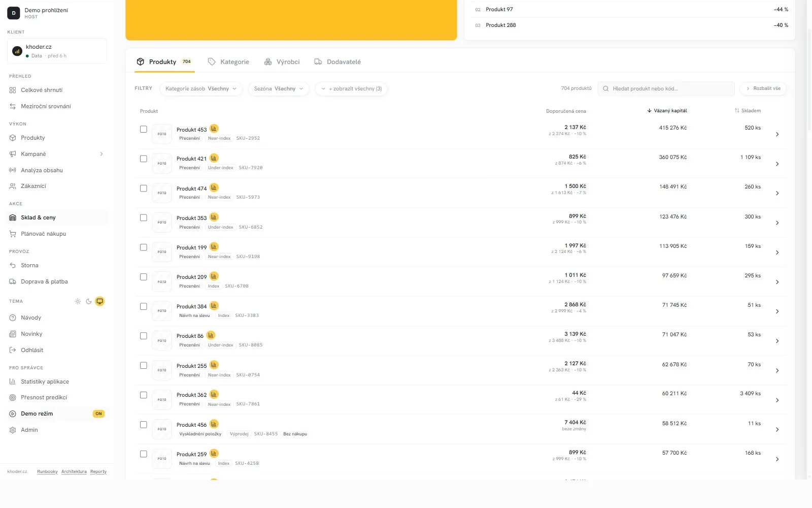Viewport: 812px width, 508px height.
Task: Open Celkové shrnutí overview icon
Action: click(13, 90)
